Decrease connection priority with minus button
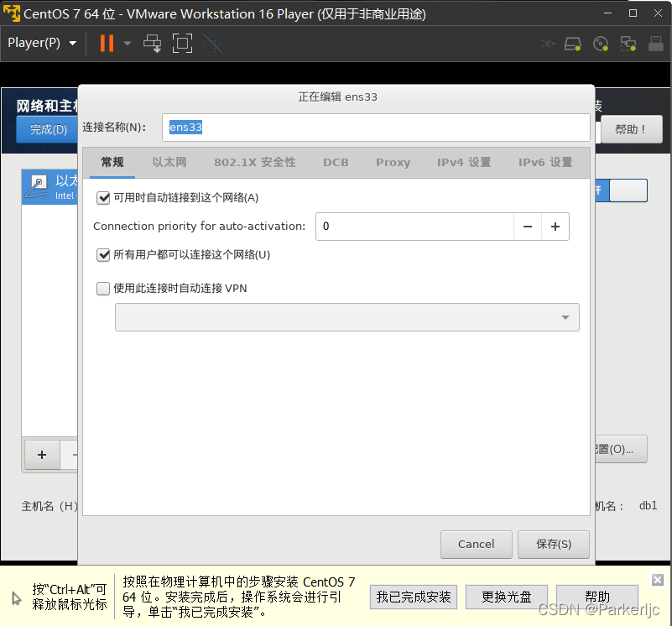672x626 pixels. point(528,227)
